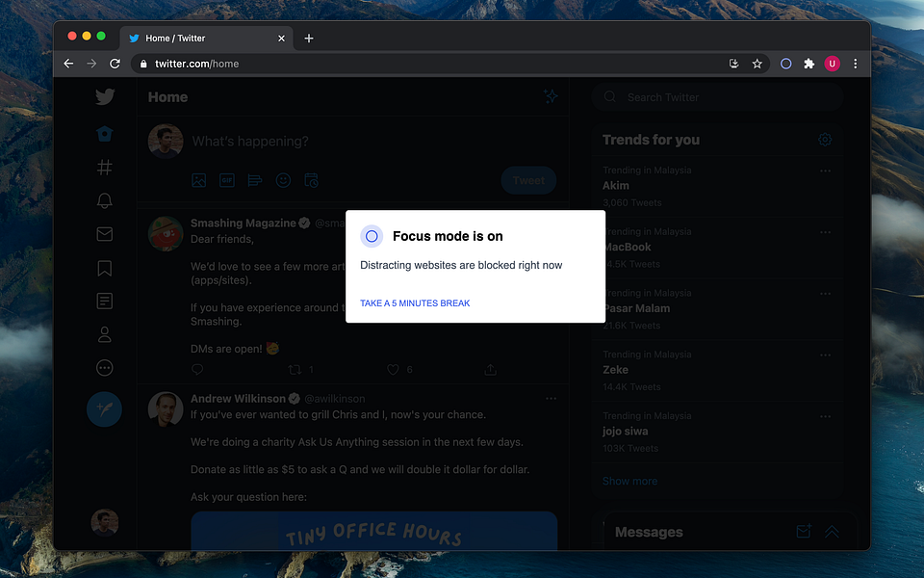Open more options for Zeke trend
Image resolution: width=924 pixels, height=578 pixels.
(825, 355)
